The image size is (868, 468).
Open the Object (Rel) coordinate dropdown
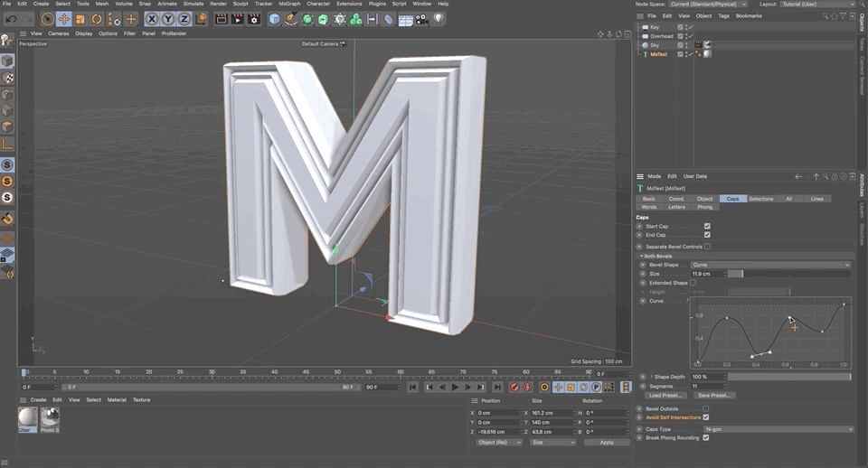(x=499, y=442)
